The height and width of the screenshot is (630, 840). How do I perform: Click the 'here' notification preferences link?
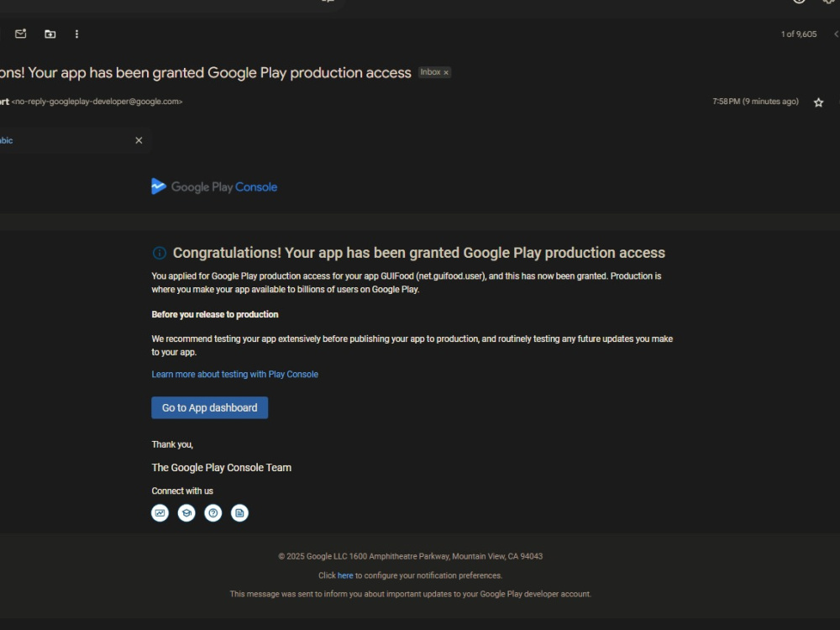(345, 575)
